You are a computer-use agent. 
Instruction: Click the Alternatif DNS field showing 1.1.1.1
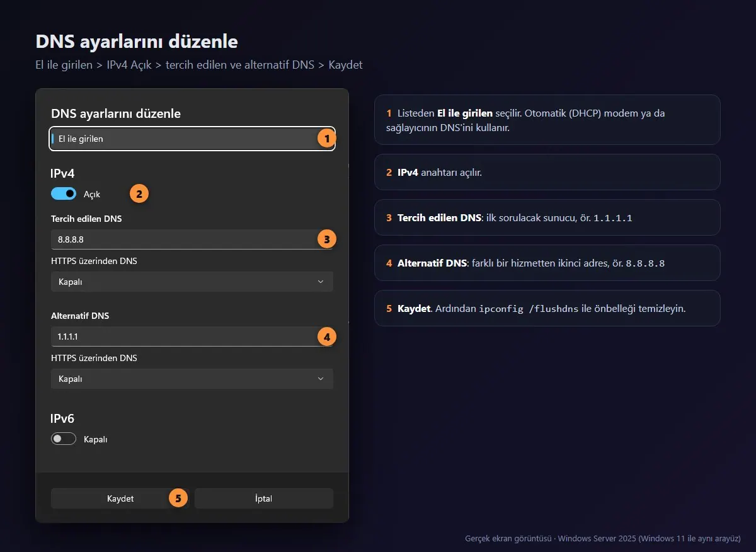[x=192, y=336]
